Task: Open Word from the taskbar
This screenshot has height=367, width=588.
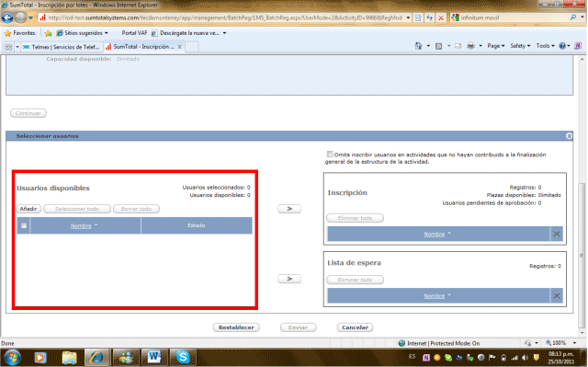Action: tap(154, 357)
